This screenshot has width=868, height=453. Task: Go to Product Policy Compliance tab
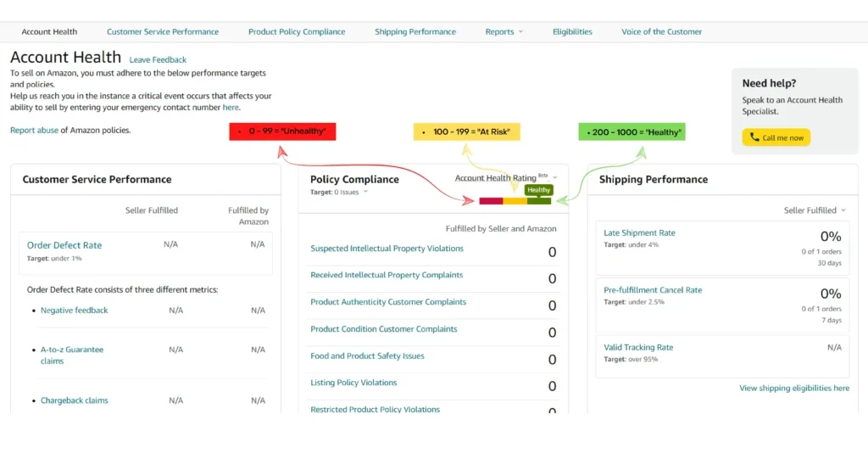pyautogui.click(x=297, y=32)
